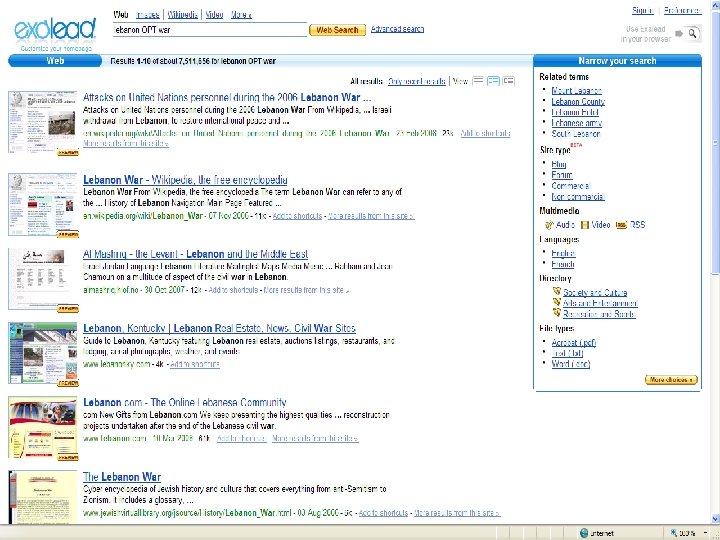Select the text-only list view icon

pos(478,81)
